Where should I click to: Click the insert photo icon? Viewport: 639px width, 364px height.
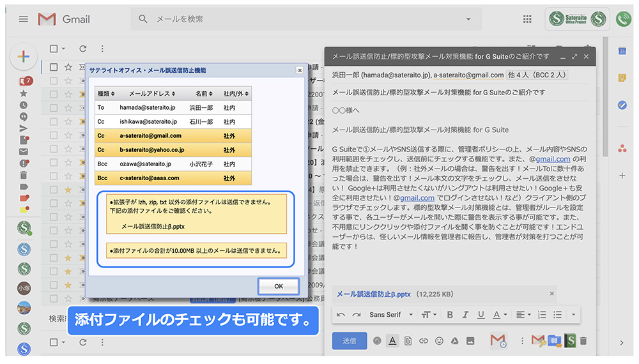(470, 341)
